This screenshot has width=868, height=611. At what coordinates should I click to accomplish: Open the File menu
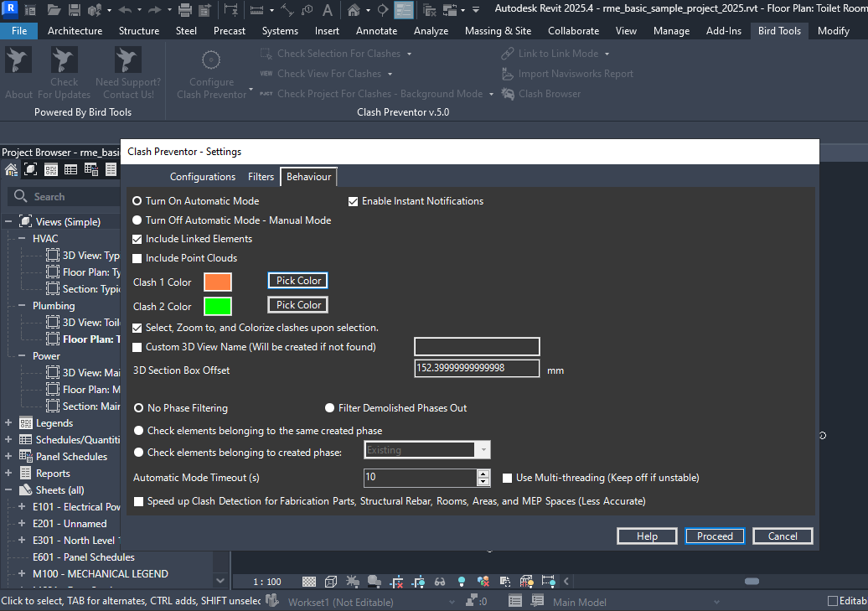pyautogui.click(x=18, y=31)
